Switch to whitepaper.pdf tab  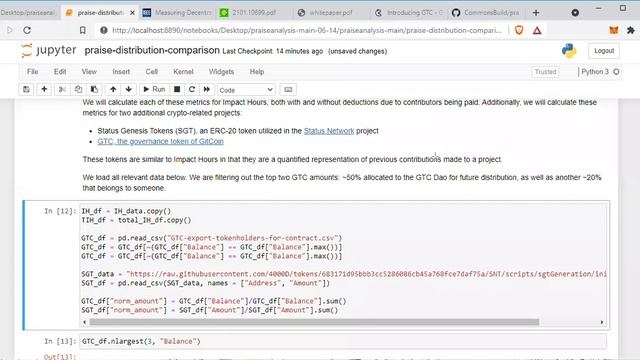click(x=331, y=13)
